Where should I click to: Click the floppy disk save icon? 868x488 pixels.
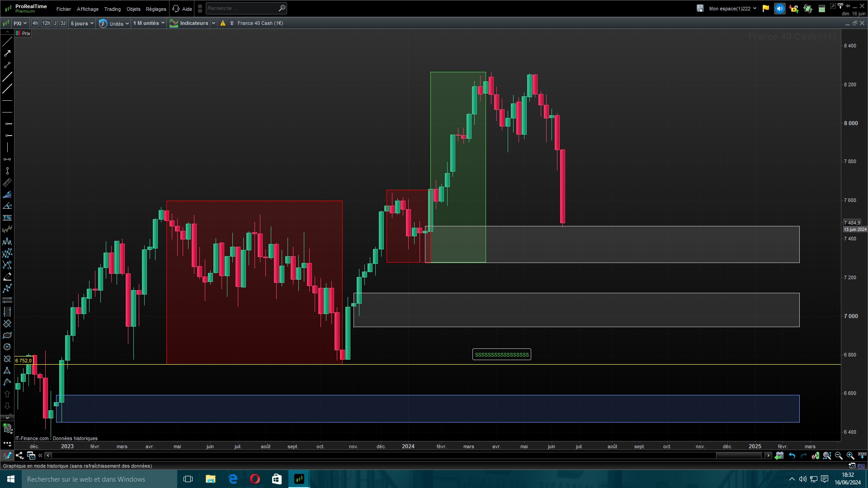[700, 9]
